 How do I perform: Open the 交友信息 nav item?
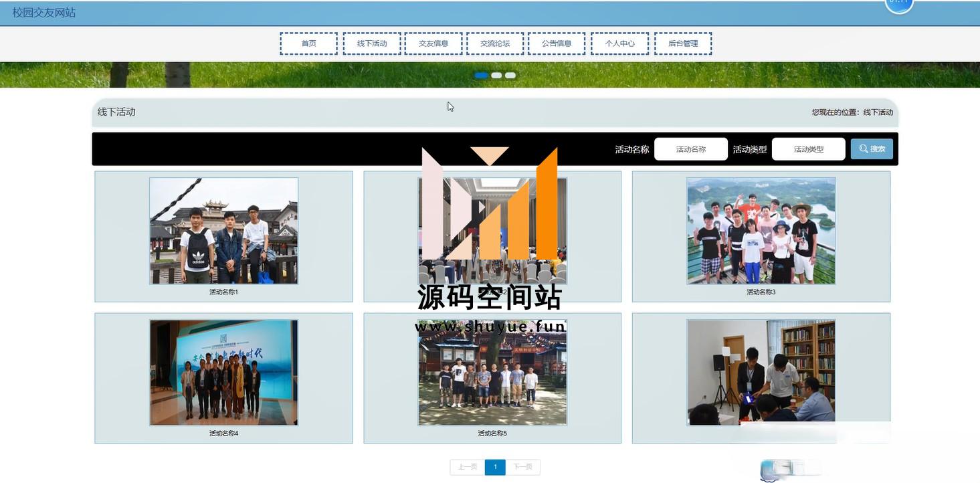point(433,43)
